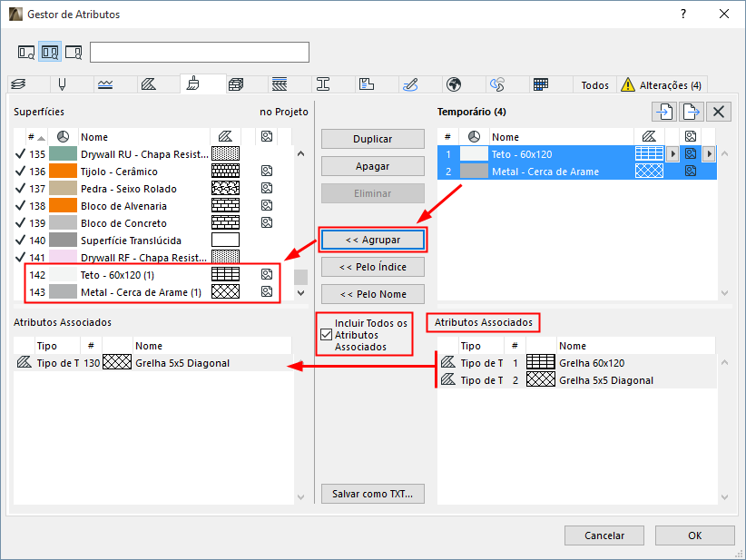The height and width of the screenshot is (560, 746).
Task: Select the highlighted middle search mode icon
Action: coord(50,52)
